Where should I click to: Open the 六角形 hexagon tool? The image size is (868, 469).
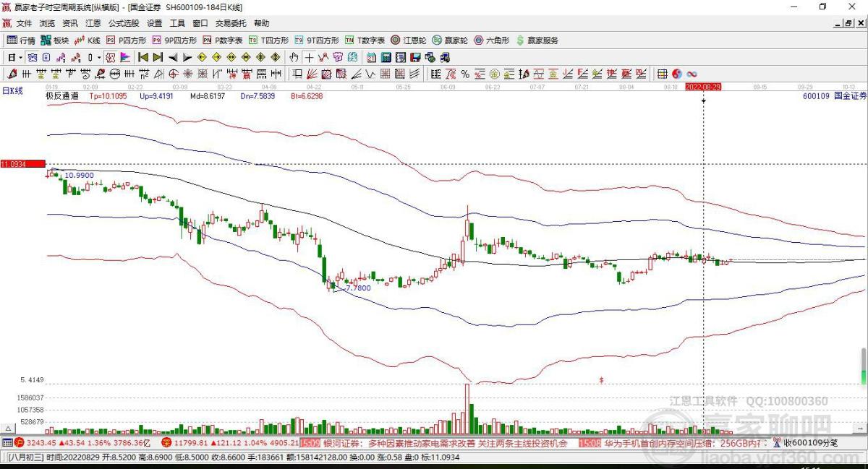pyautogui.click(x=492, y=40)
